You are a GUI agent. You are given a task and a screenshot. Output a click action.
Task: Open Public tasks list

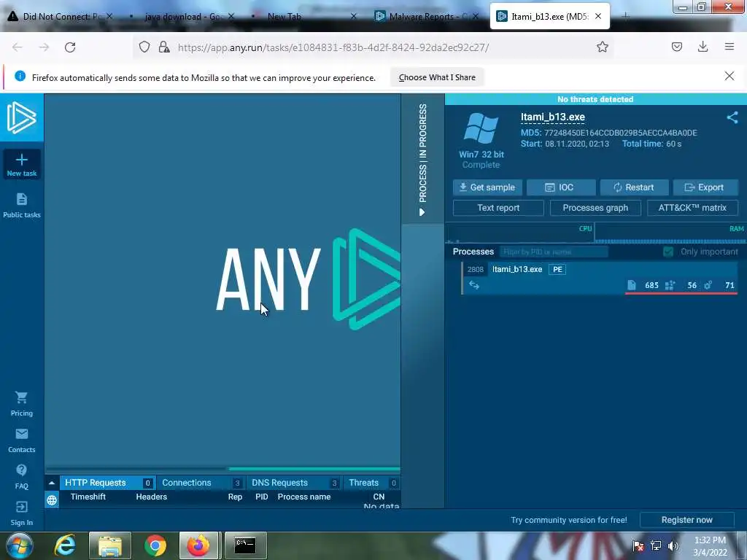pyautogui.click(x=21, y=205)
